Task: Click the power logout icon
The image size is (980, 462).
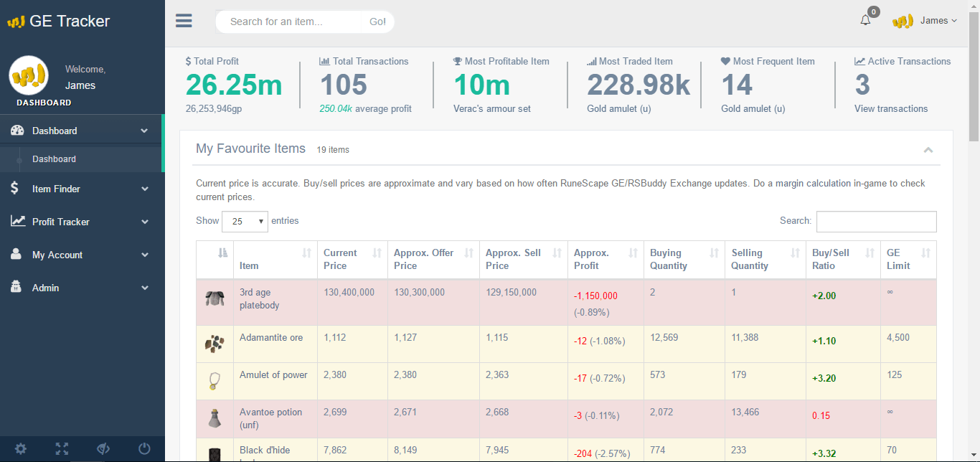Action: 144,449
